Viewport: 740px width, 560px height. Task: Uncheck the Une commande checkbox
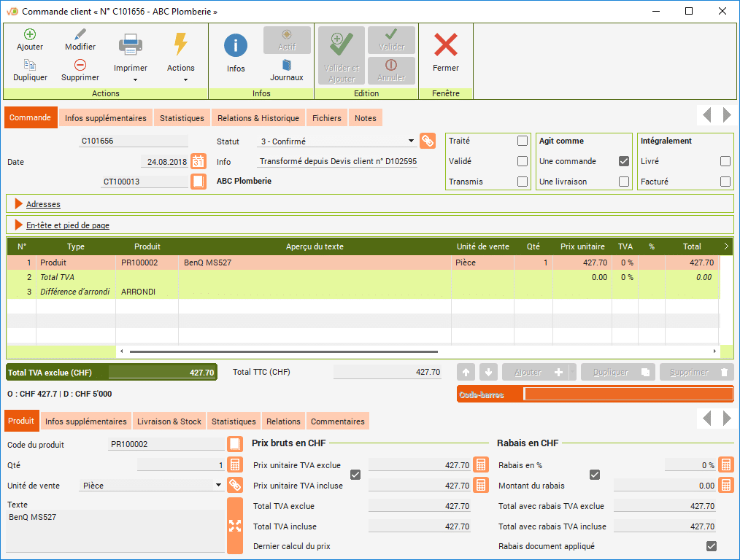624,161
